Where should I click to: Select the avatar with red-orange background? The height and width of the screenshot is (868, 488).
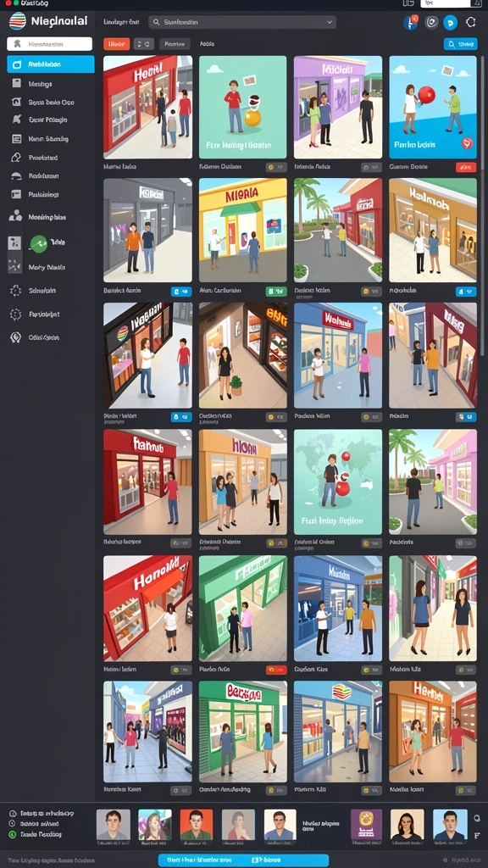[196, 825]
